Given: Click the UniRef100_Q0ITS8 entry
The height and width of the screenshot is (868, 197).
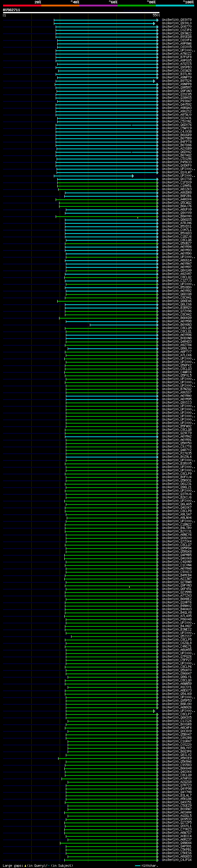Looking at the screenshot, I should pyautogui.click(x=177, y=179).
